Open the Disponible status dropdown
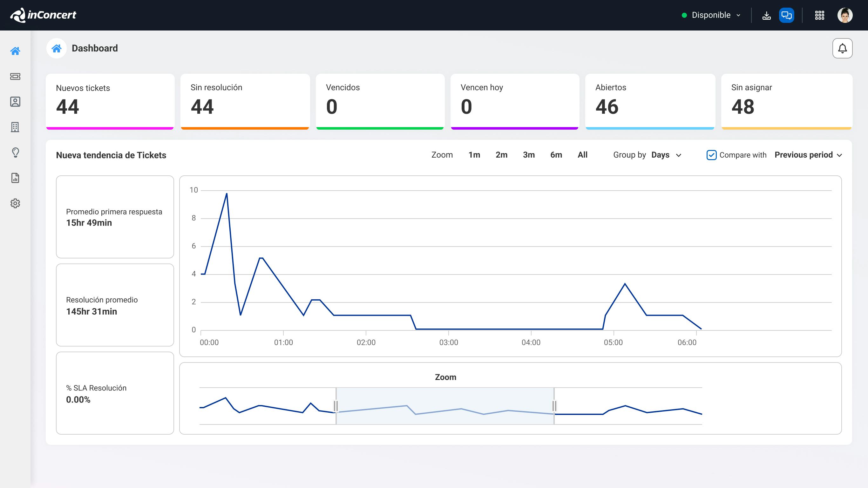 (x=711, y=15)
